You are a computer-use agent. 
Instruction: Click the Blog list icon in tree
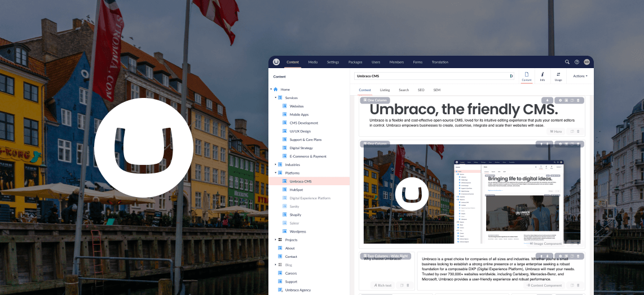tap(280, 265)
